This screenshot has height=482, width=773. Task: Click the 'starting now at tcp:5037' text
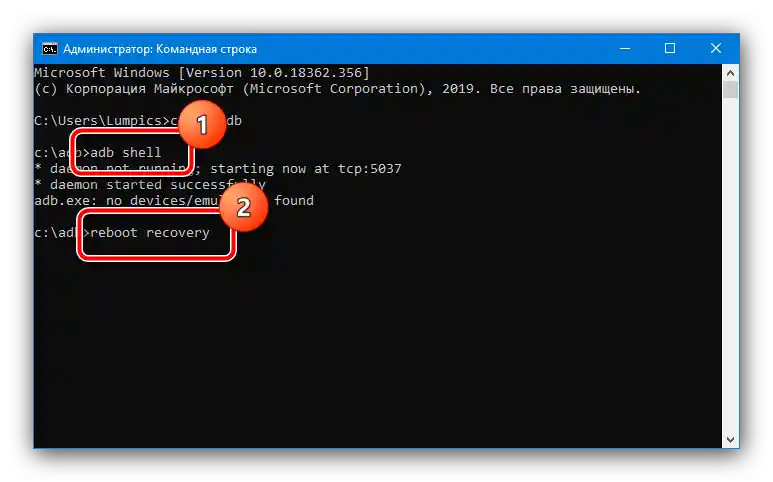pyautogui.click(x=306, y=169)
